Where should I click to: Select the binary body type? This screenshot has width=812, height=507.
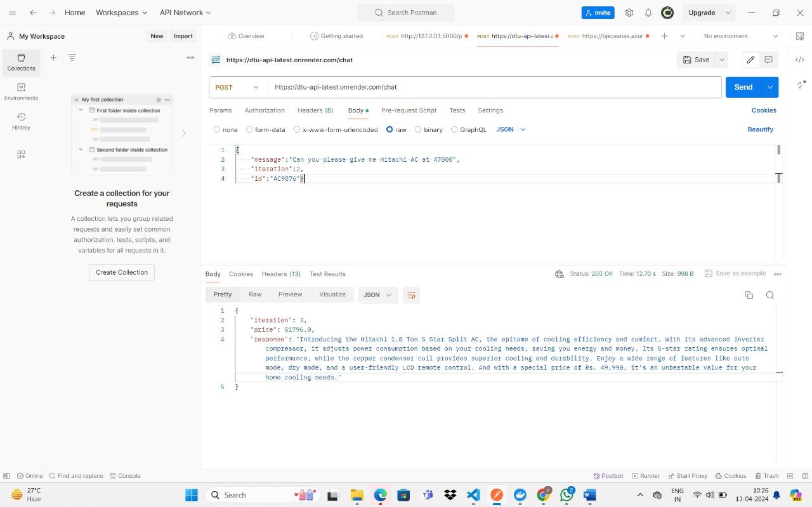[429, 129]
